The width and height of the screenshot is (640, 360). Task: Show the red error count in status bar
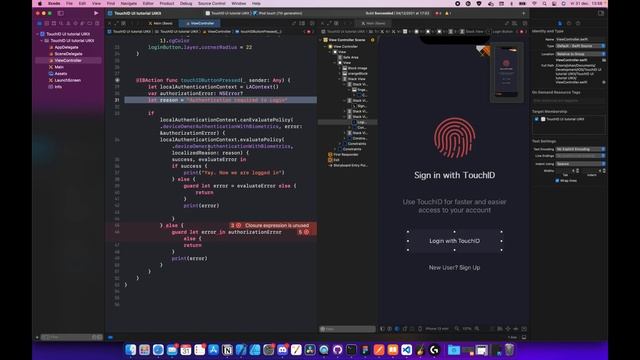(438, 13)
